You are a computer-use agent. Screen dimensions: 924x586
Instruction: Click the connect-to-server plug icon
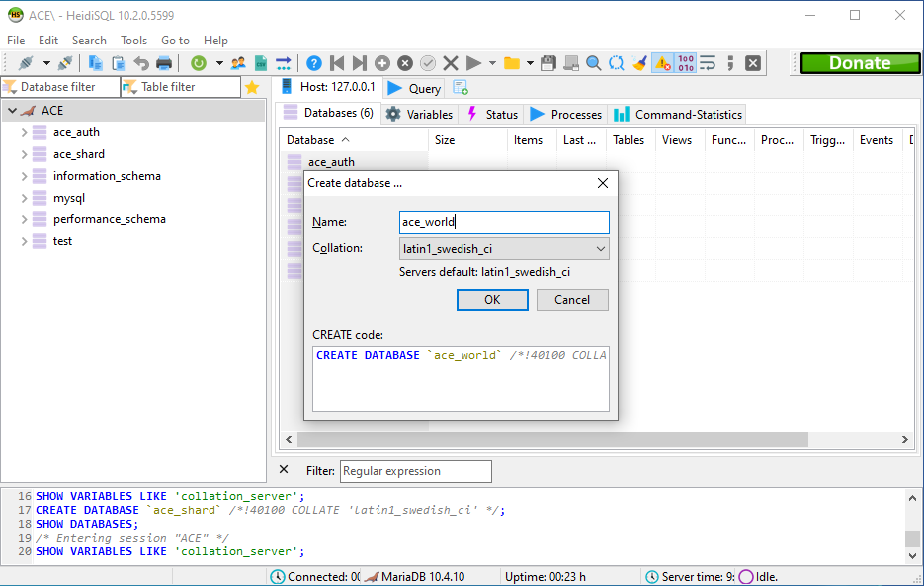pyautogui.click(x=26, y=63)
